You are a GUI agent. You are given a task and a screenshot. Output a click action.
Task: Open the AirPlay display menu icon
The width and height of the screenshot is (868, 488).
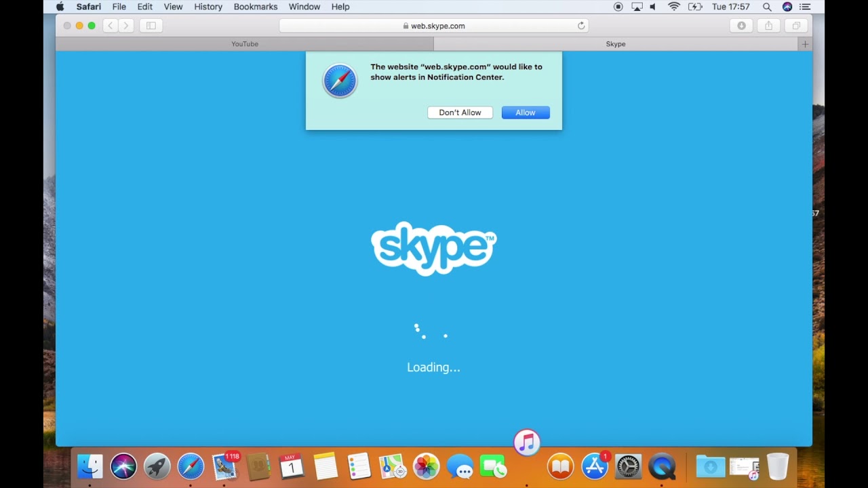pyautogui.click(x=637, y=7)
